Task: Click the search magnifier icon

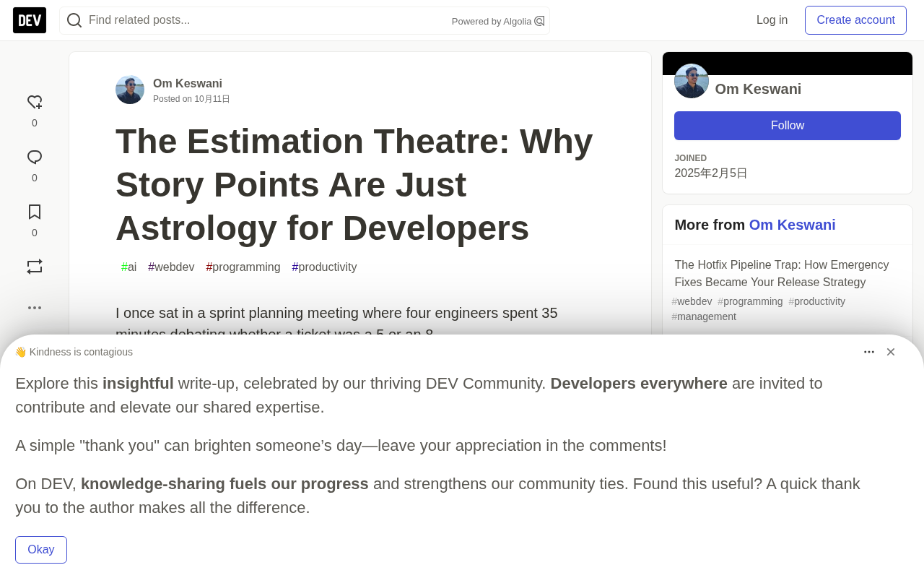Action: pyautogui.click(x=74, y=20)
